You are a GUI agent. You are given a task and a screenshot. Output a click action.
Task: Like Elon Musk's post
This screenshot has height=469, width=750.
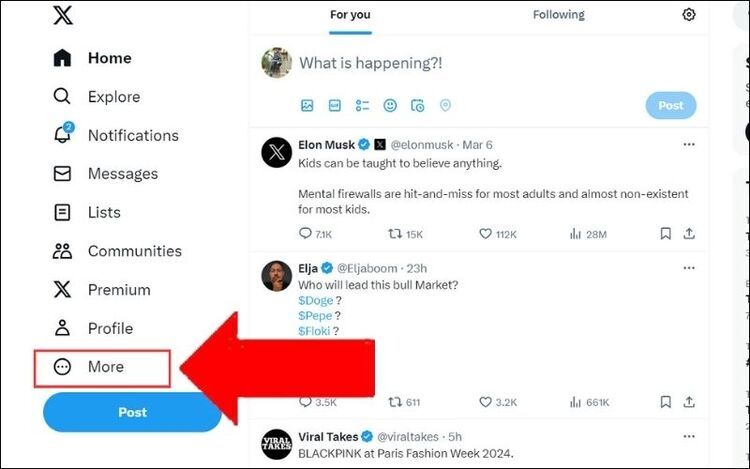[486, 234]
